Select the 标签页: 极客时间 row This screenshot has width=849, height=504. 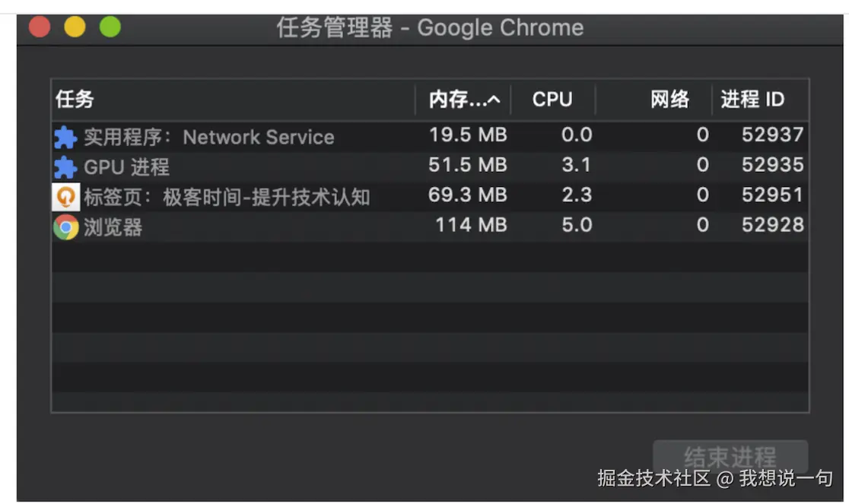[228, 196]
